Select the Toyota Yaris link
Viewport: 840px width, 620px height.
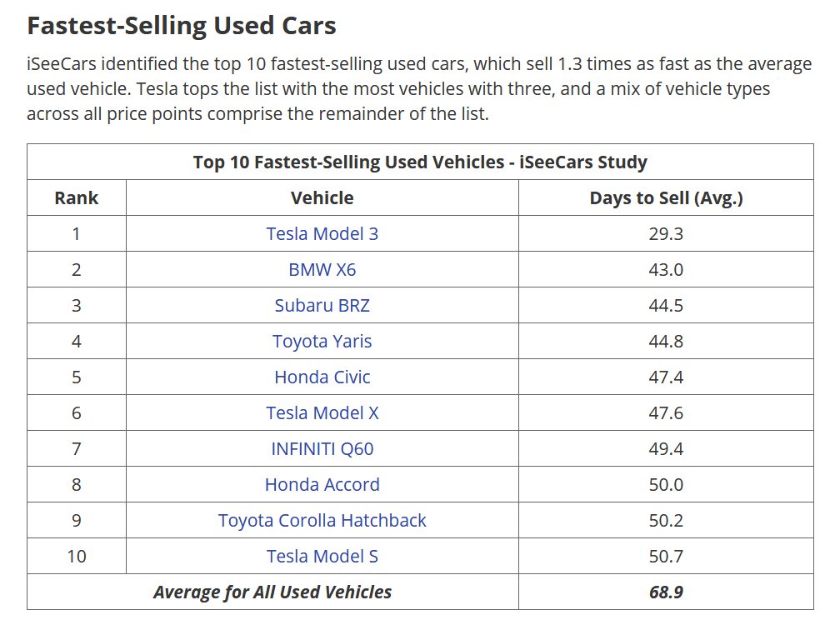click(x=322, y=342)
